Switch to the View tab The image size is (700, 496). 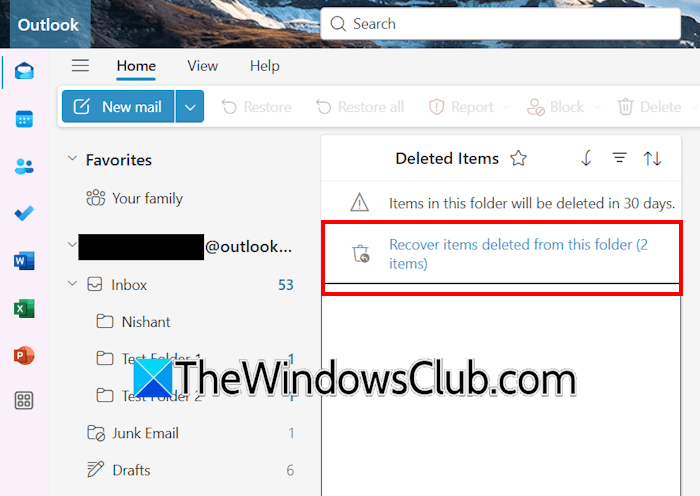203,66
